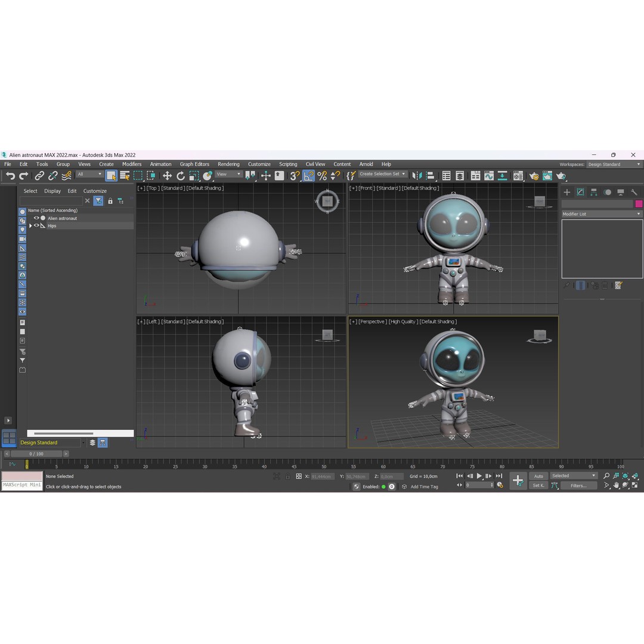644x644 pixels.
Task: Open the reference coordinate View dropdown
Action: [228, 174]
